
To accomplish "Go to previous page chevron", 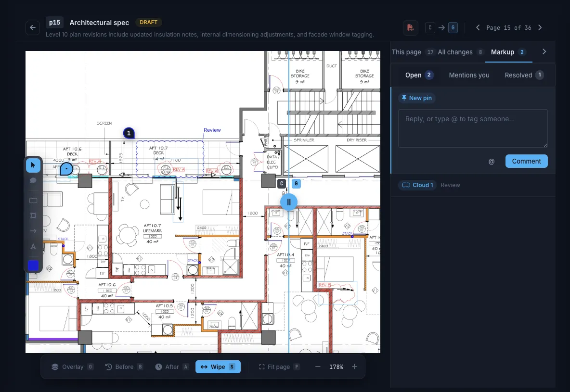I will pos(478,27).
